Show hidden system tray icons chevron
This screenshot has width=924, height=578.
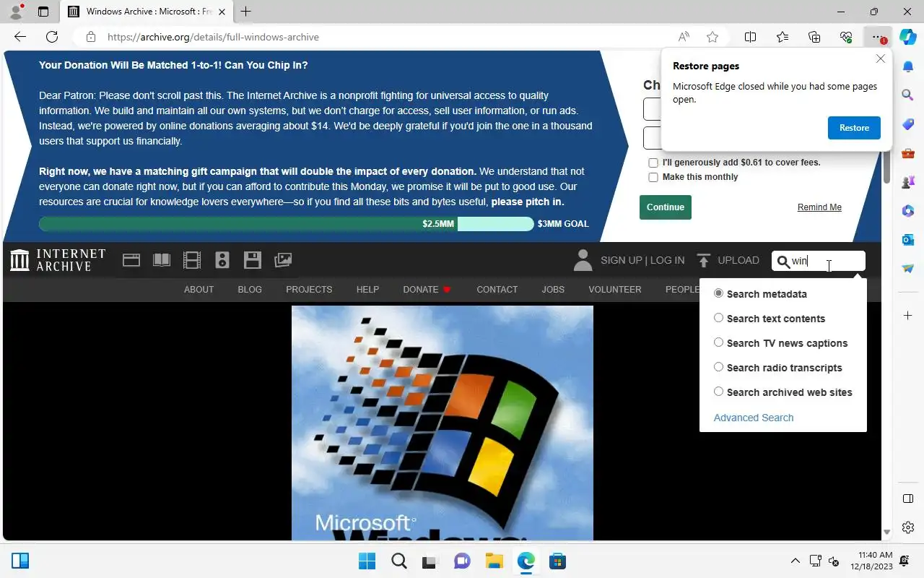pyautogui.click(x=796, y=561)
